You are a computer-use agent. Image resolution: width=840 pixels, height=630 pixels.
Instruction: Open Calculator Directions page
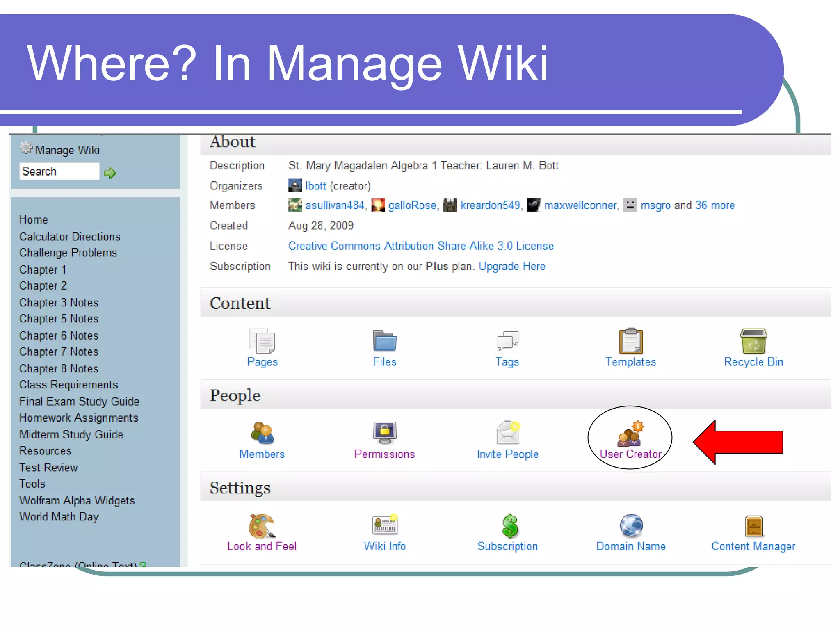tap(70, 237)
